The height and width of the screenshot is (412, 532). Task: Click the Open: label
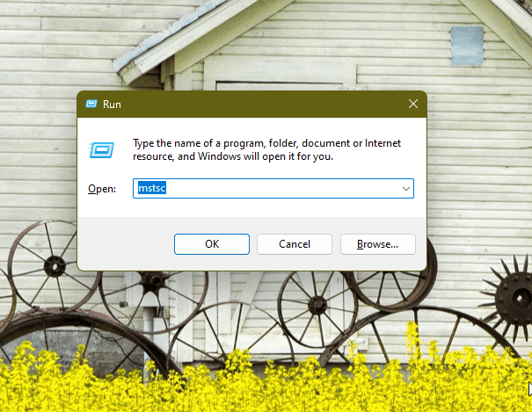[102, 189]
